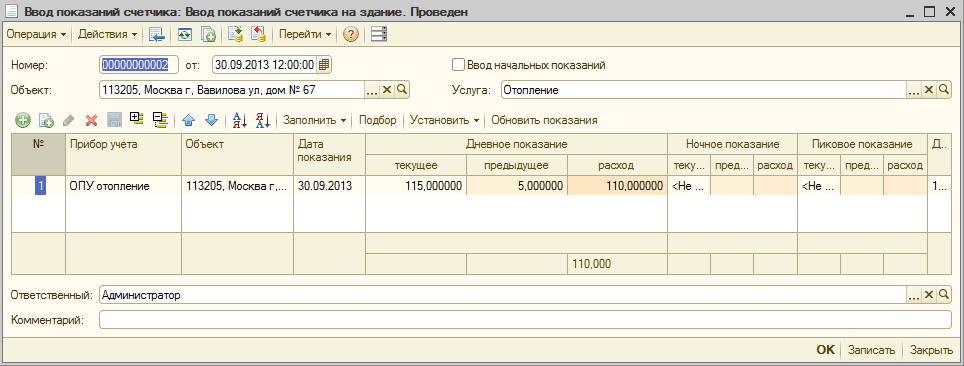Click the post document icon with green arrow
This screenshot has height=366, width=964.
(x=235, y=34)
